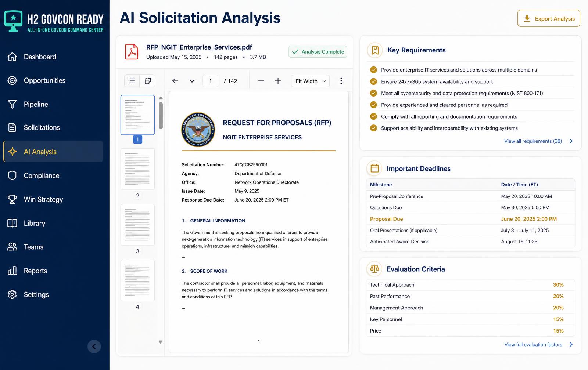Show the document outline list view
Viewport: 588px width, 370px height.
pos(132,81)
